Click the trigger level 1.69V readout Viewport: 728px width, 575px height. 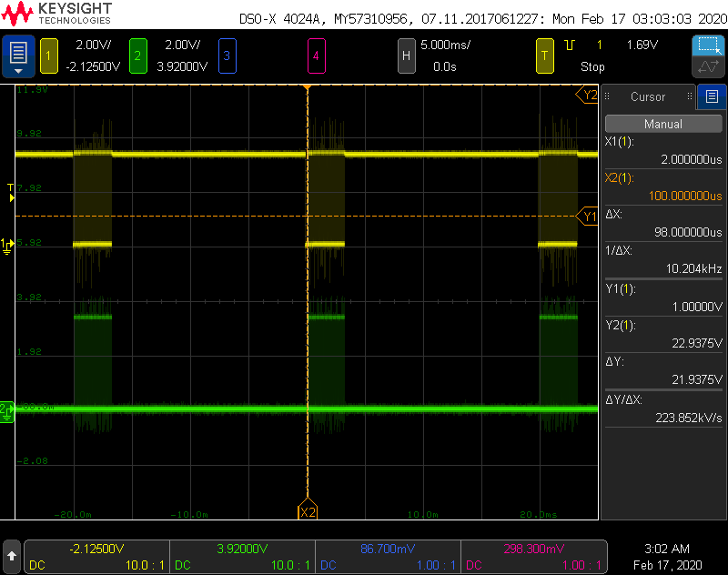(x=642, y=45)
